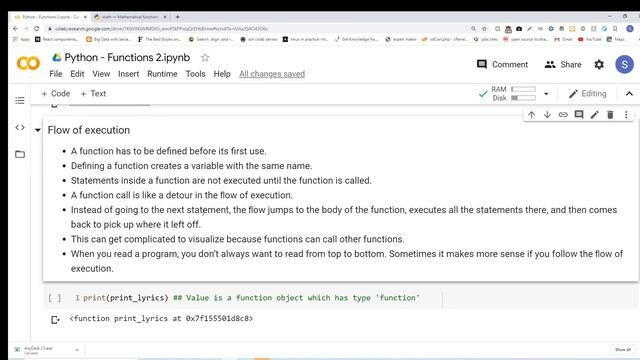The width and height of the screenshot is (640, 360).
Task: Select the Flow of execution heading
Action: pos(89,130)
